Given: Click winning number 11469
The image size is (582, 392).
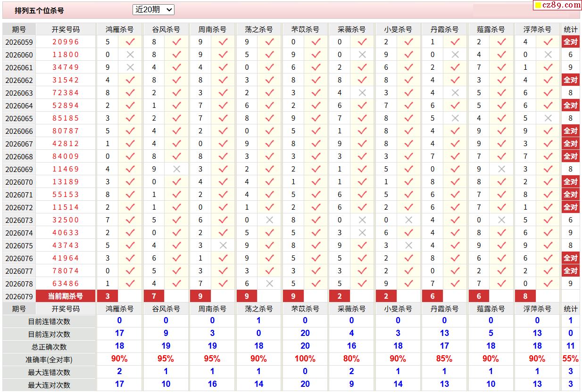Looking at the screenshot, I should pos(66,169).
